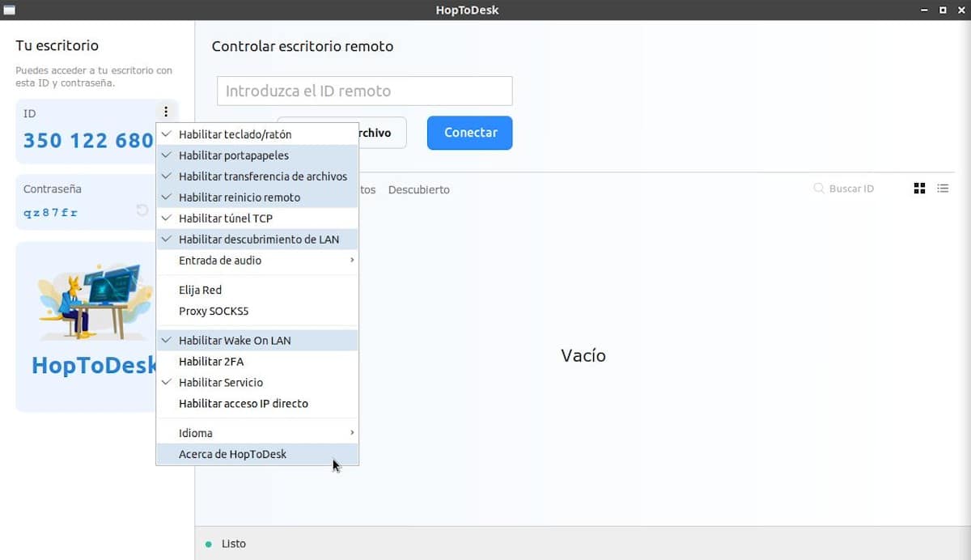Click the Vacío placeholder text
The width and height of the screenshot is (971, 560).
coord(583,355)
